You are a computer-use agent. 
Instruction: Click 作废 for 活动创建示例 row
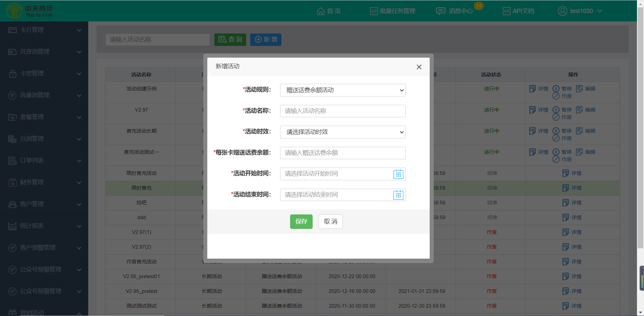pos(562,96)
